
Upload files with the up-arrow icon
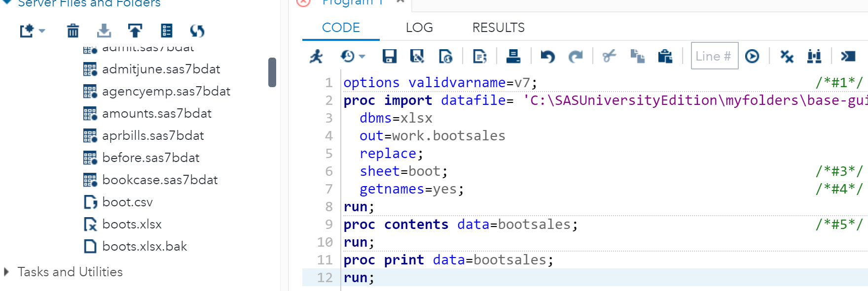click(135, 31)
